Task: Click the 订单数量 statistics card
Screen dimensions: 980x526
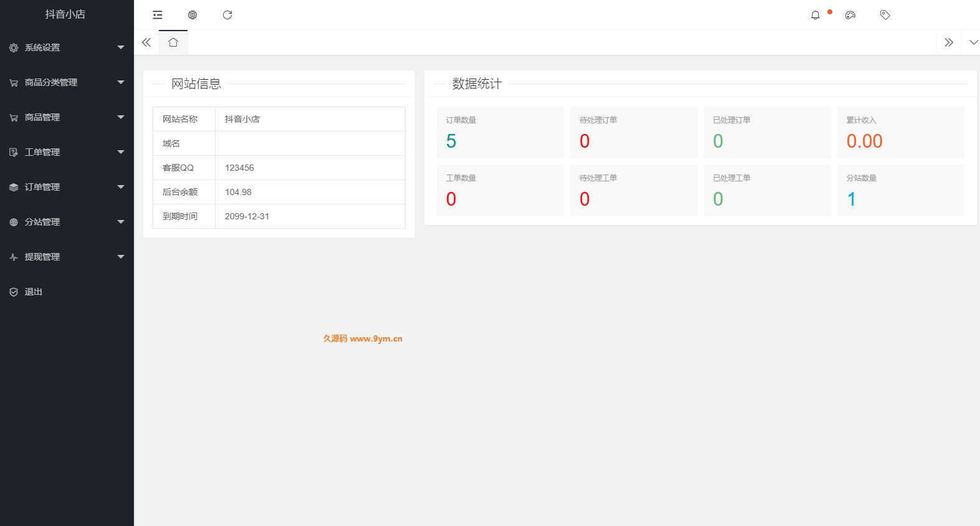Action: pos(500,132)
